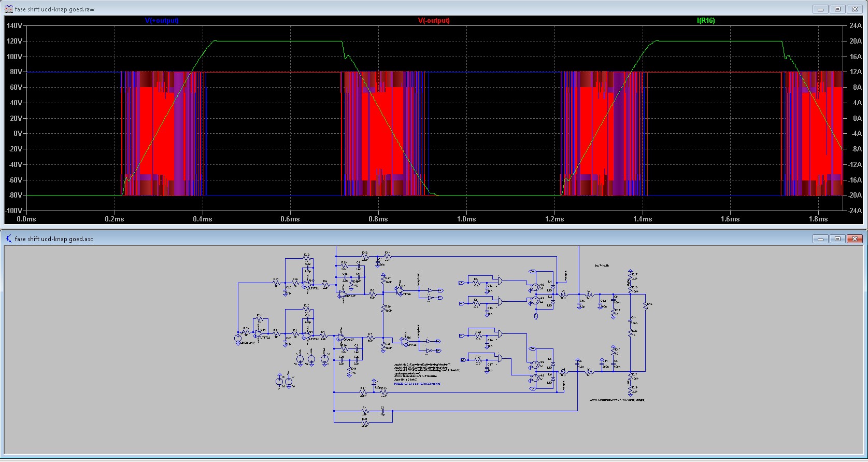Click the 0.0ms label on the time axis
This screenshot has height=462, width=868.
26,219
